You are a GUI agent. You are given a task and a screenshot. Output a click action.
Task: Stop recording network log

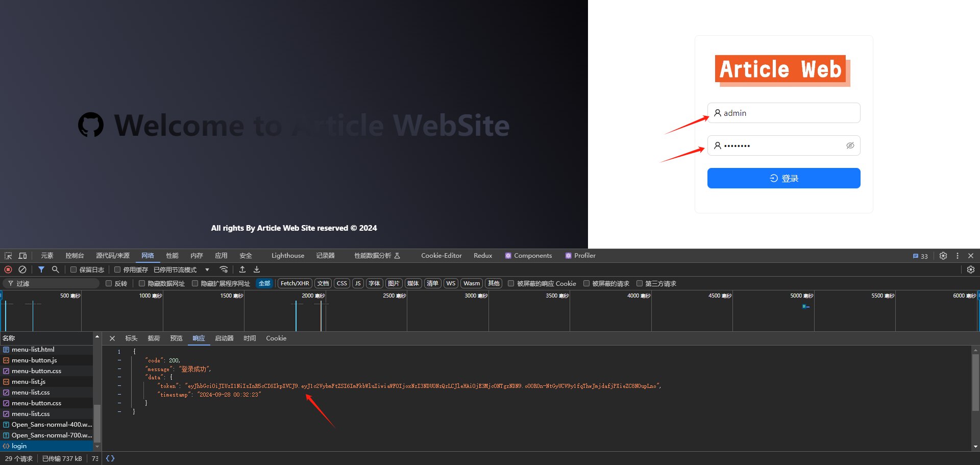8,270
